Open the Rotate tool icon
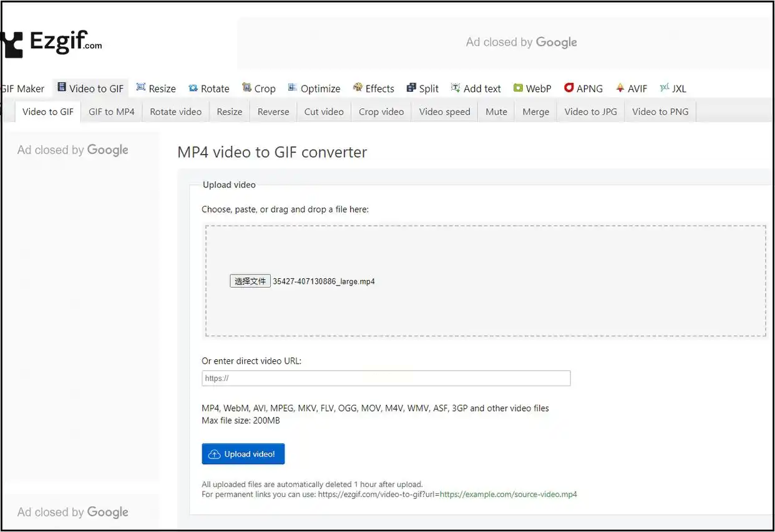The height and width of the screenshot is (532, 775). pos(193,88)
